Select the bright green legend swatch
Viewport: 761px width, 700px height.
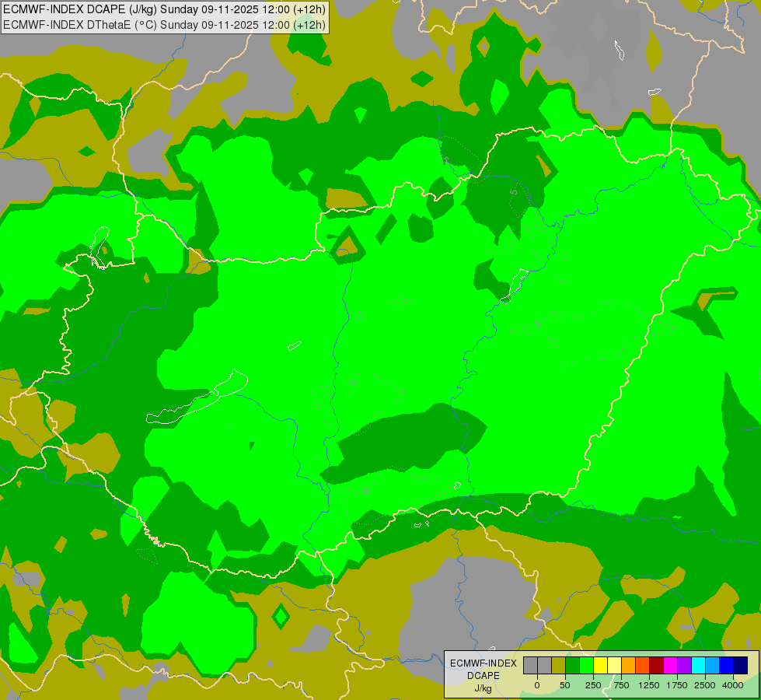coord(586,666)
